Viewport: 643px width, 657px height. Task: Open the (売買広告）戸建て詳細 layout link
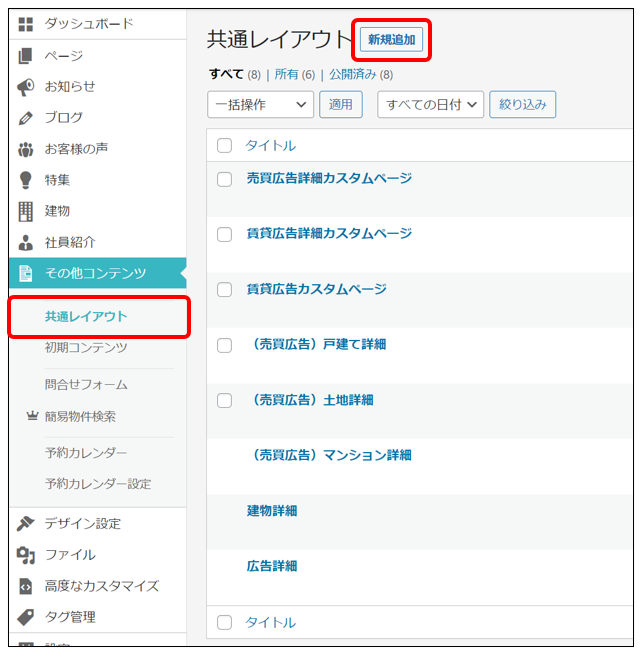point(316,344)
